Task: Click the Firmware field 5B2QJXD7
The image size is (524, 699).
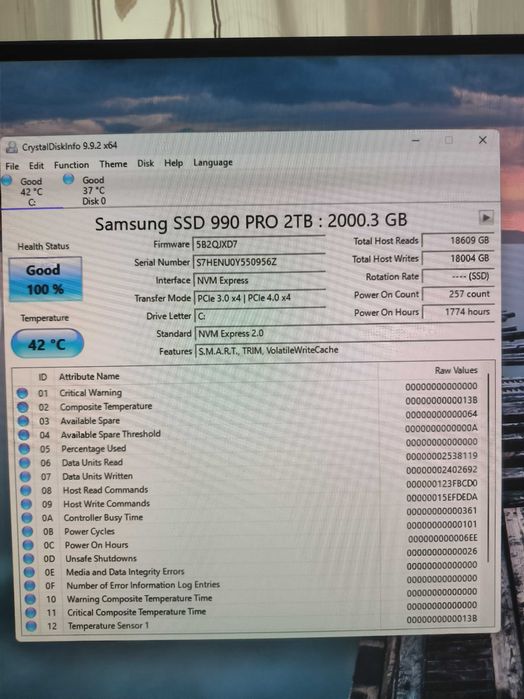Action: [259, 244]
